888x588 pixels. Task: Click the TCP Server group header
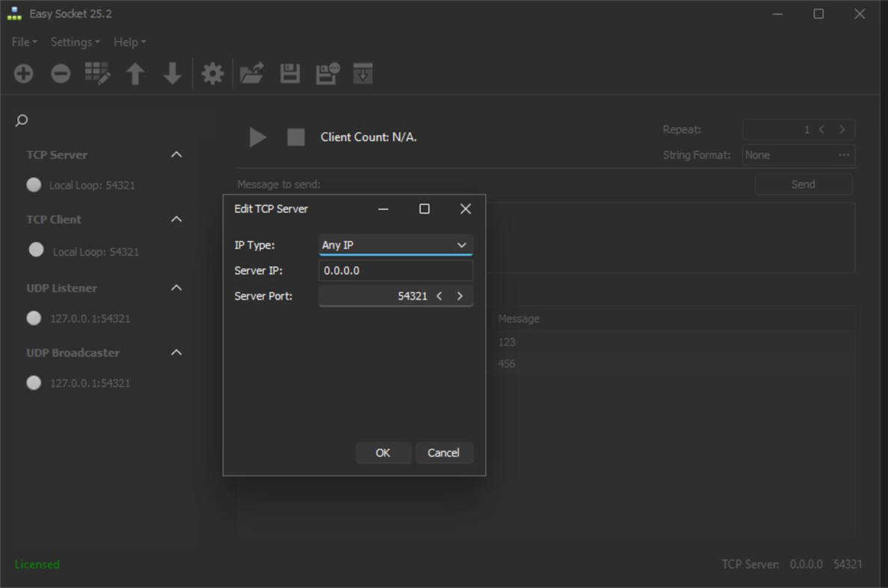click(x=57, y=155)
